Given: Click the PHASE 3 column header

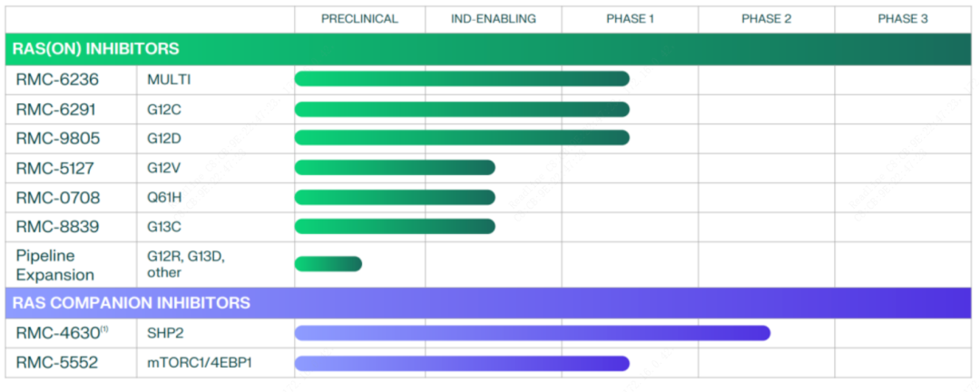Looking at the screenshot, I should point(903,18).
